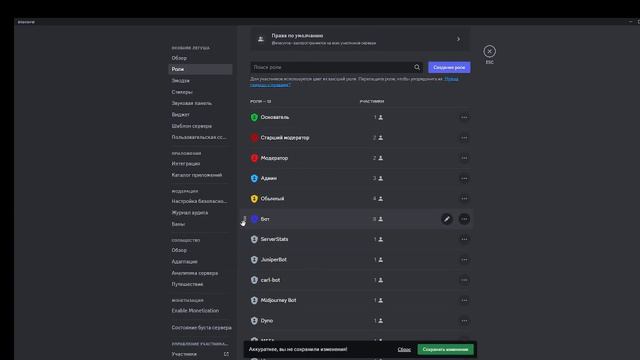Click into the role search input field
This screenshot has width=640, height=360.
tap(331, 67)
